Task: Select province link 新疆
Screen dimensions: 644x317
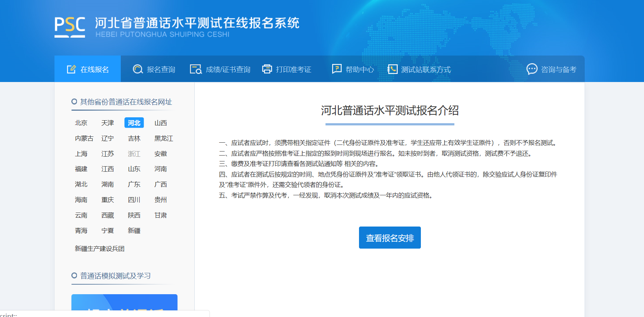Action: pyautogui.click(x=134, y=231)
